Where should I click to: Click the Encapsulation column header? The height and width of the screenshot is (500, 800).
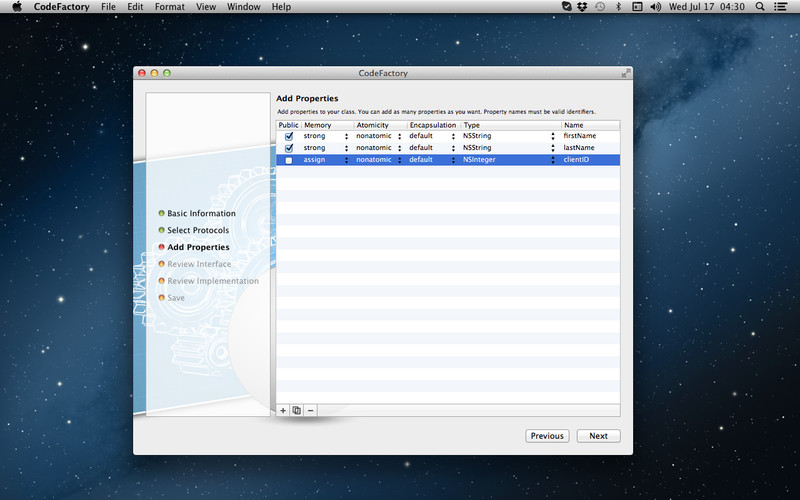point(434,125)
